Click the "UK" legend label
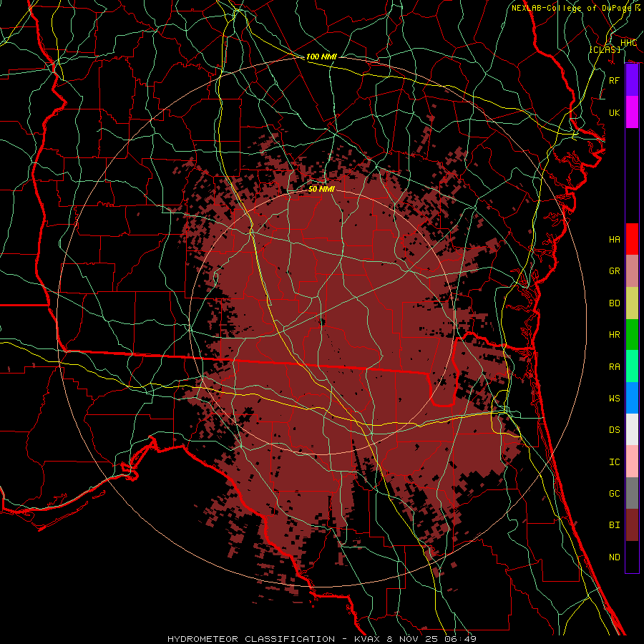The image size is (644, 644). [614, 112]
